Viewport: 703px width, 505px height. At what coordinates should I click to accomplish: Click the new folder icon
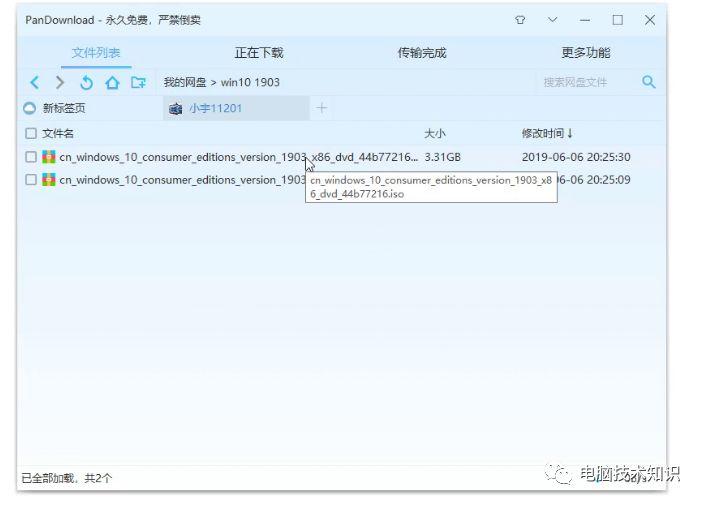tap(138, 83)
